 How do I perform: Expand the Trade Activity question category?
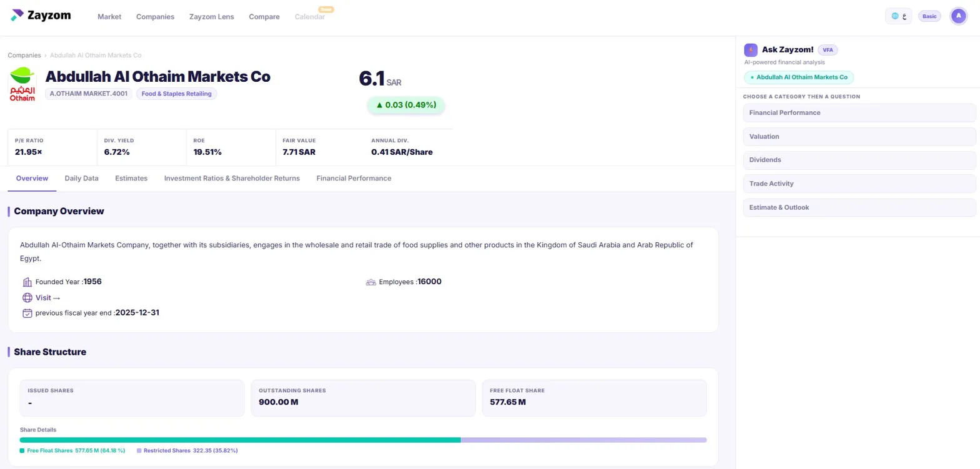859,184
